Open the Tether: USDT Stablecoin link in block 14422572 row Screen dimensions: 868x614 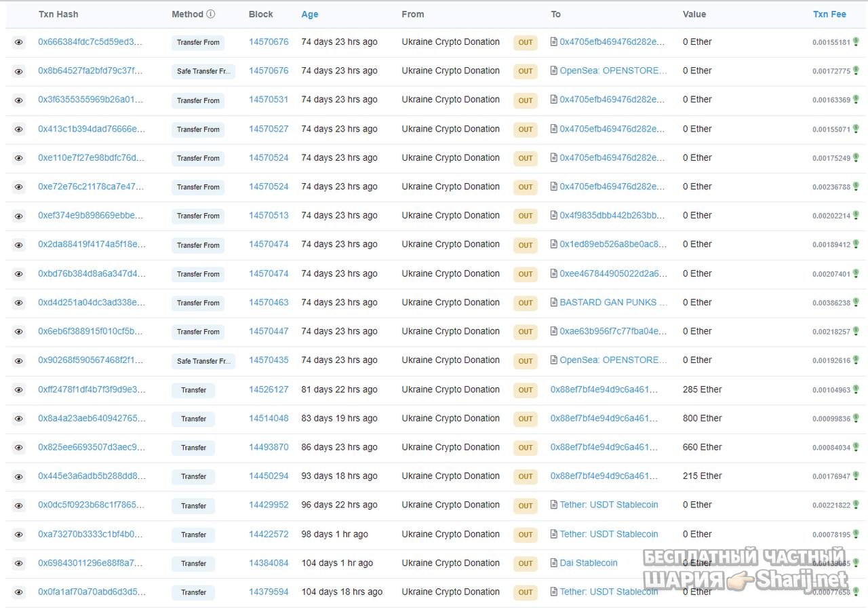609,534
